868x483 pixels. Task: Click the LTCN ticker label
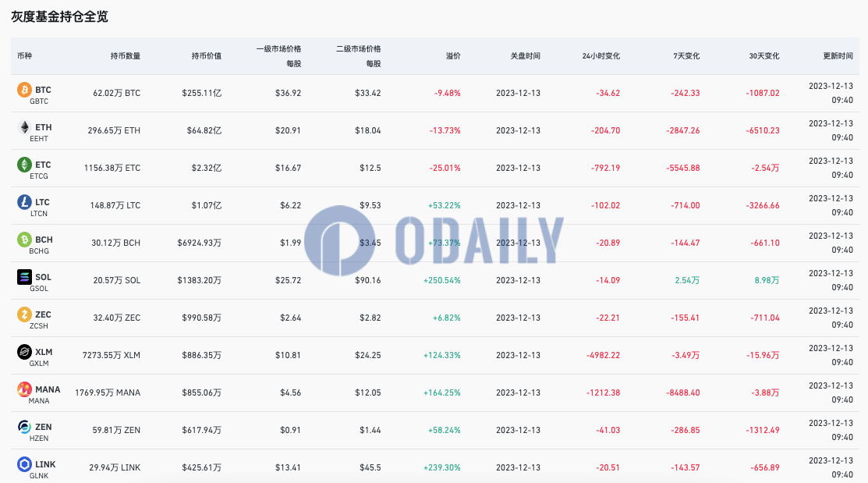pos(39,214)
